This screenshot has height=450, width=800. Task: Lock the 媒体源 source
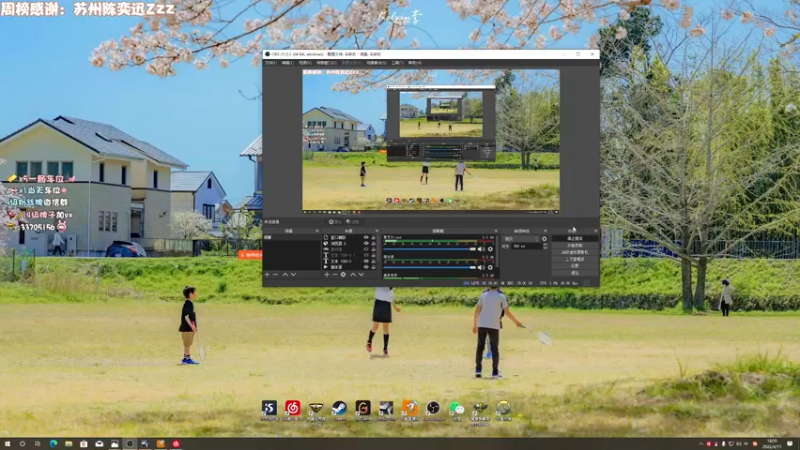click(x=373, y=267)
